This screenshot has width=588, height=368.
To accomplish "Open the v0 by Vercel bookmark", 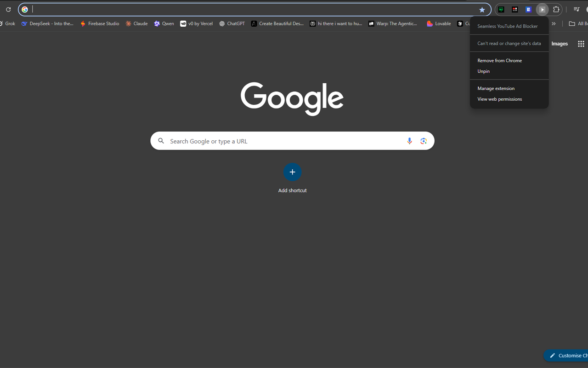I will pos(197,23).
